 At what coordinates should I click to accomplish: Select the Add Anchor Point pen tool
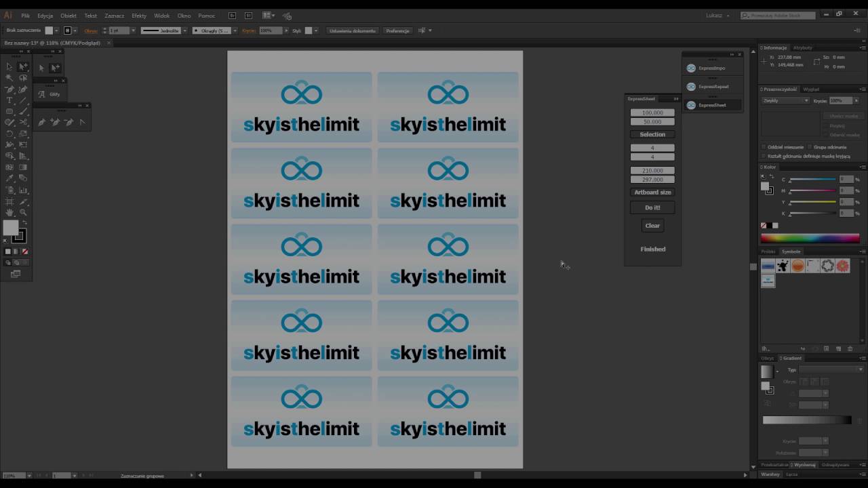55,122
